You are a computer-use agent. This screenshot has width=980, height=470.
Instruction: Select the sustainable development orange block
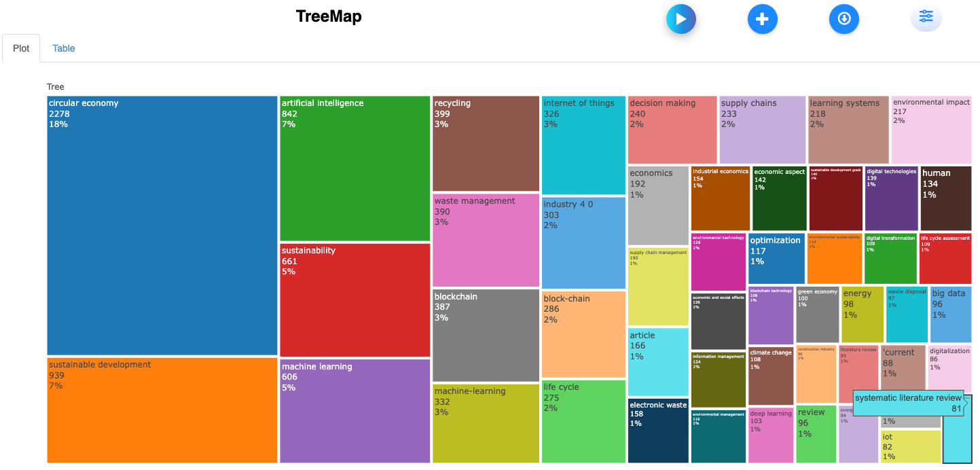[x=162, y=410]
